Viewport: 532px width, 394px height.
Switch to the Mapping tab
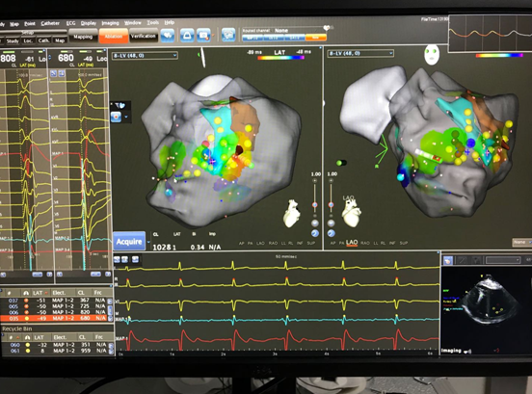tap(83, 37)
